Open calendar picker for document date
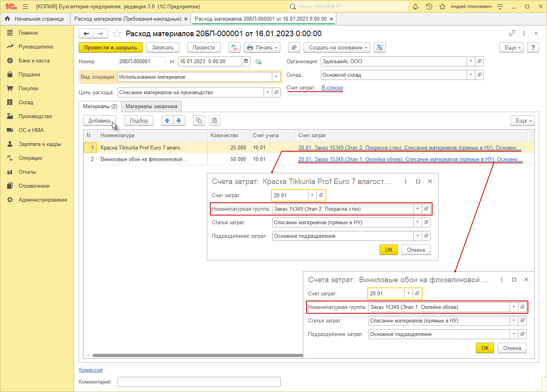Image resolution: width=547 pixels, height=392 pixels. click(x=246, y=61)
